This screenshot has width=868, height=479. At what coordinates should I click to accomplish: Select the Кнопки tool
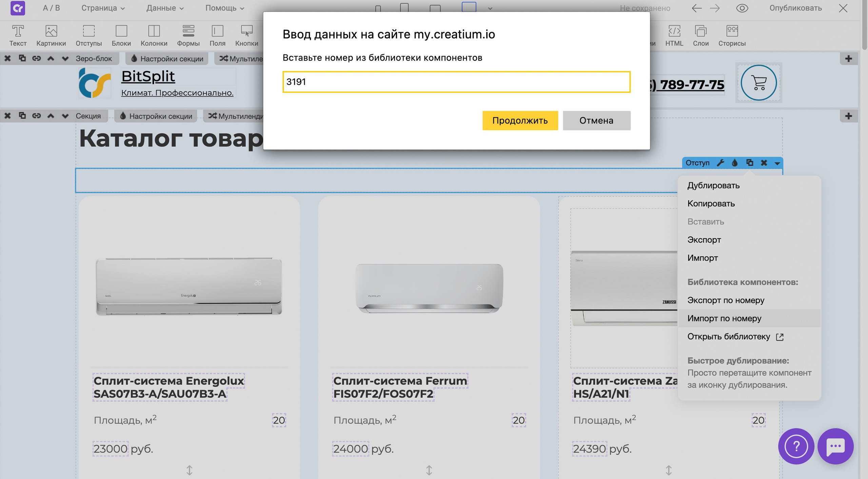(247, 36)
